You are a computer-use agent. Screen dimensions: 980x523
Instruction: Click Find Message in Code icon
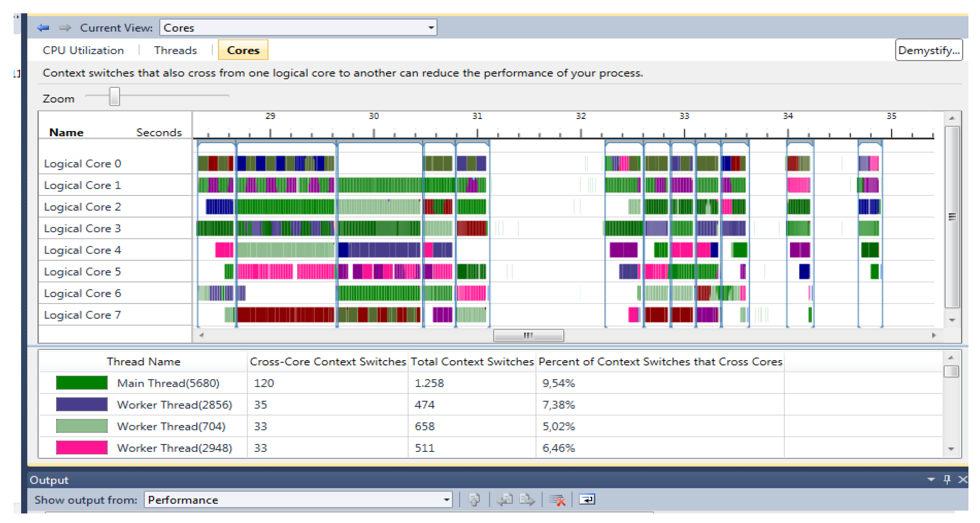click(x=474, y=499)
